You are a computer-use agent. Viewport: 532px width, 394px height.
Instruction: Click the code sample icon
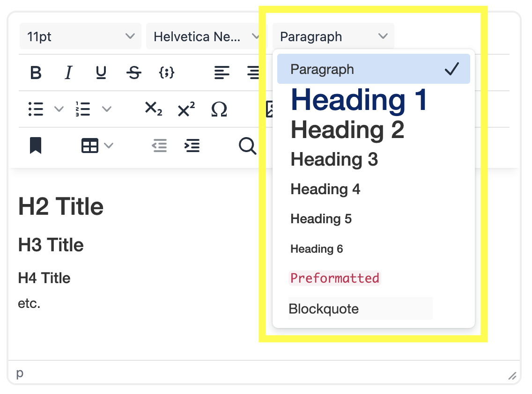[x=167, y=73]
